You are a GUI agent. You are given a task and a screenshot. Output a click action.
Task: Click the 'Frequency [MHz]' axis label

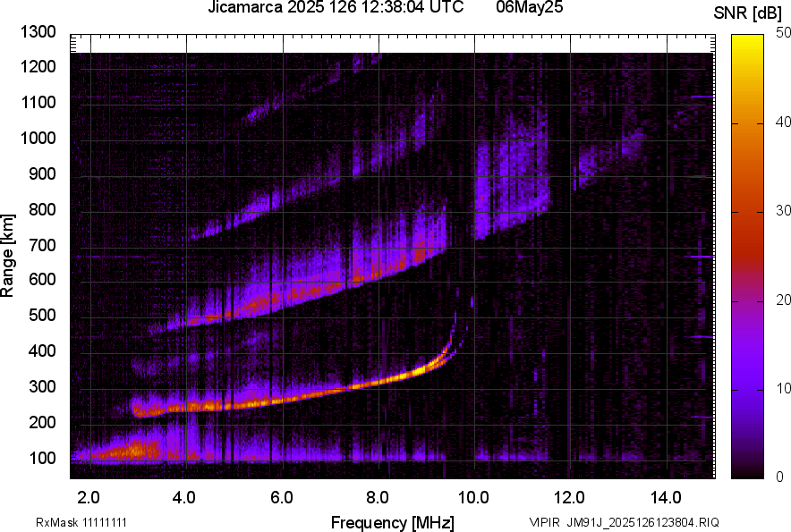pos(393,522)
